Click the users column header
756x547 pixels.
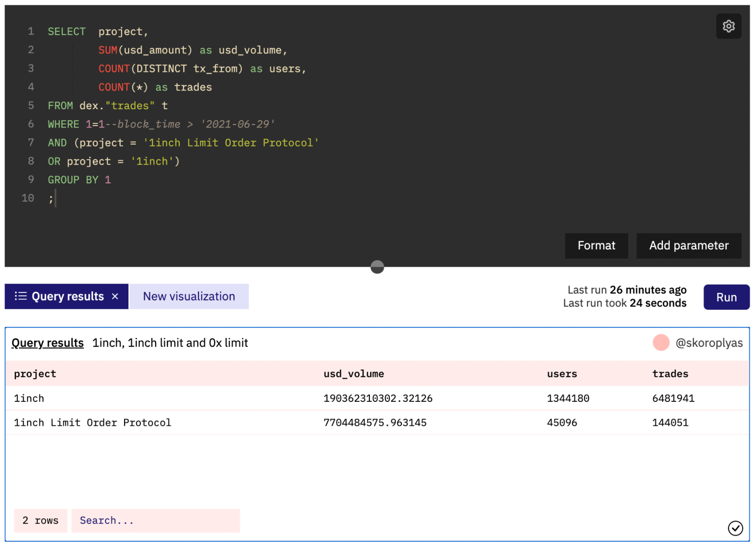coord(562,373)
